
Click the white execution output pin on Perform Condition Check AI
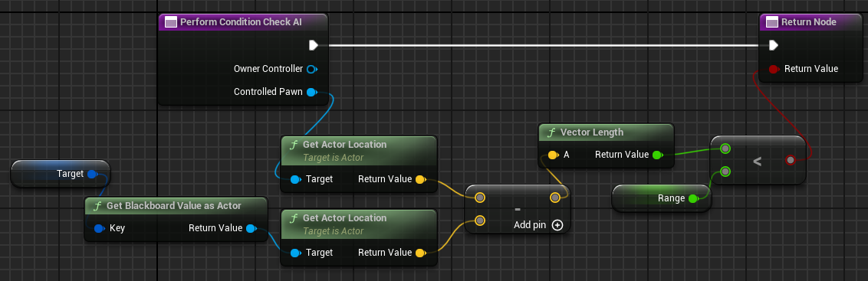pyautogui.click(x=314, y=45)
